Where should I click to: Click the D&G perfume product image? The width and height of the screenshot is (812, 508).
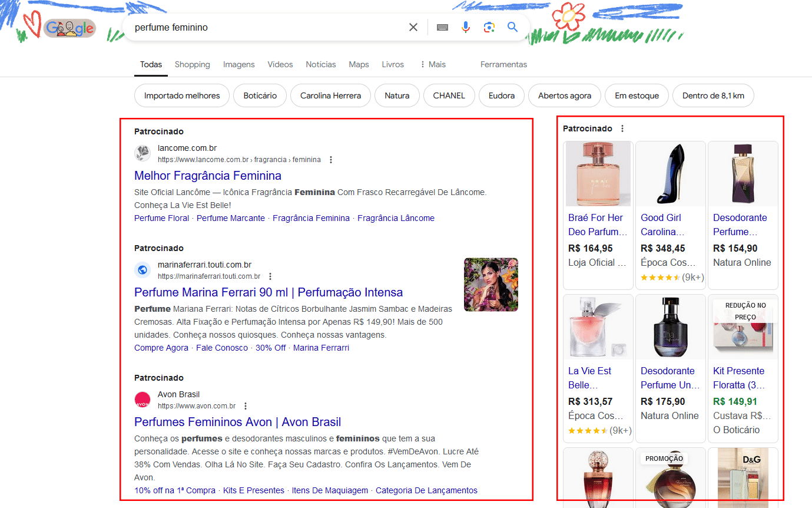(x=743, y=479)
